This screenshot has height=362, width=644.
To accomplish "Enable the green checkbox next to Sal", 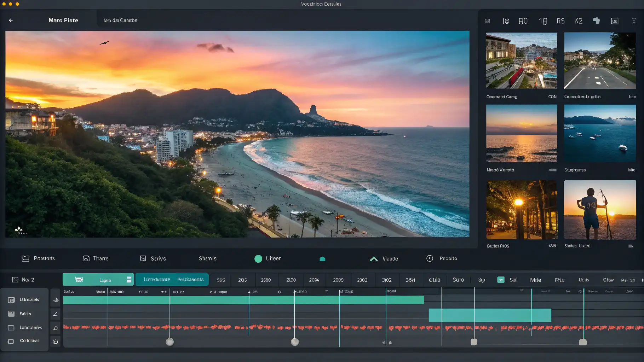I will [501, 279].
